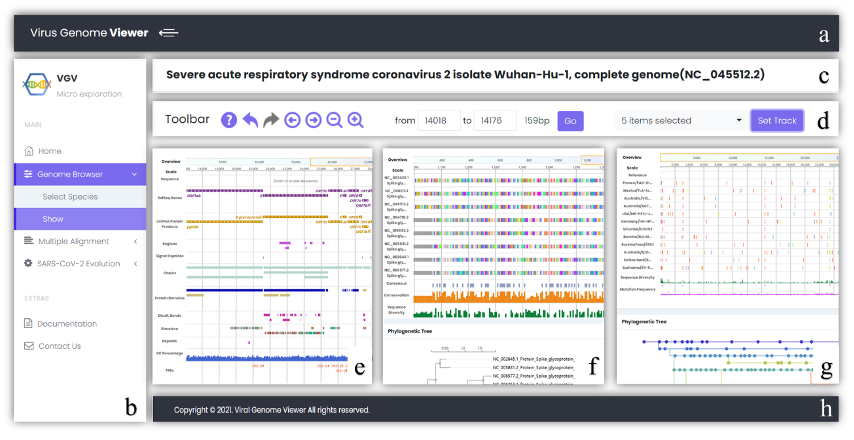Click the Genome Browser sliders icon
The width and height of the screenshot is (854, 440).
(x=28, y=174)
